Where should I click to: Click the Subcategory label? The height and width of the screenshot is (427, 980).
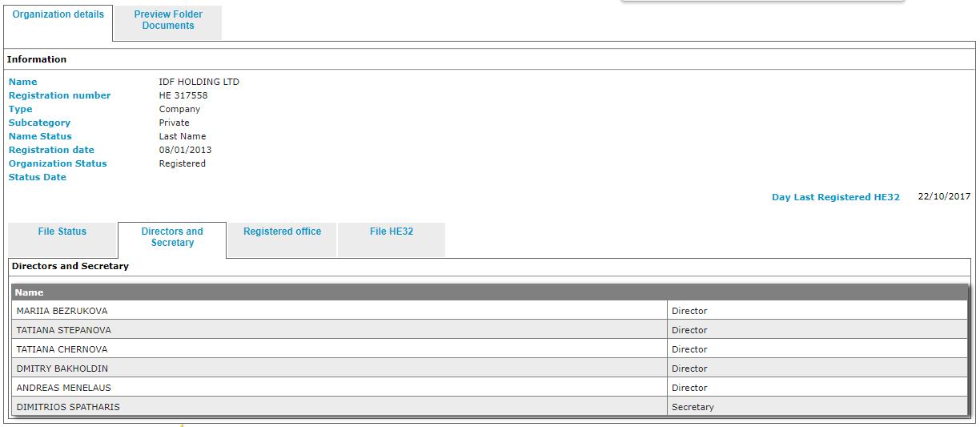click(x=39, y=123)
